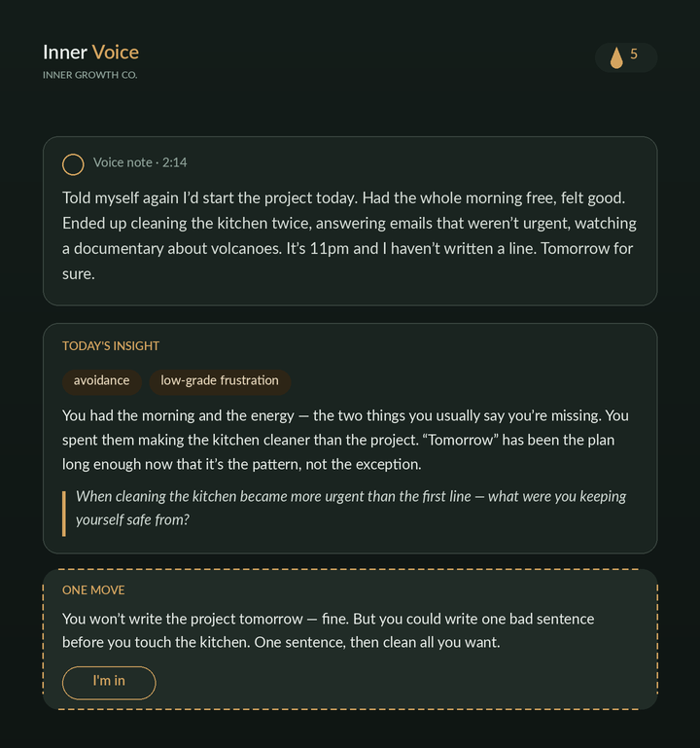Click the ONE MOVE heading

point(93,590)
